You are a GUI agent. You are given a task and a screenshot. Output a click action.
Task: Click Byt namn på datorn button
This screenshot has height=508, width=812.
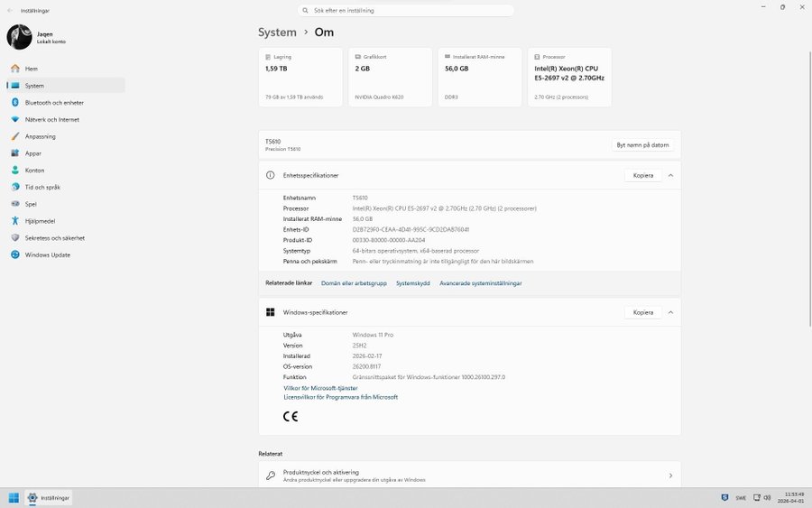642,144
